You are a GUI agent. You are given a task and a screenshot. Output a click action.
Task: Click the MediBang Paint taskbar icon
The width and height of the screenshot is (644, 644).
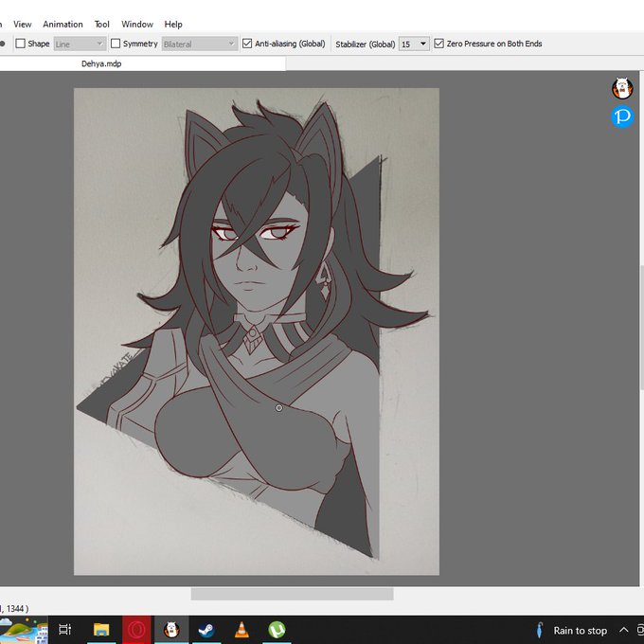coord(171,630)
